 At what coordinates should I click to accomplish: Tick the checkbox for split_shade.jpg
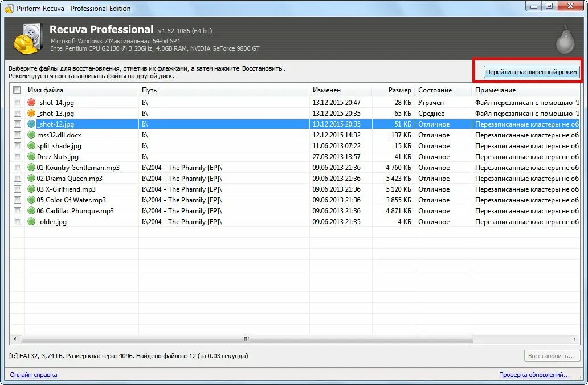(17, 146)
